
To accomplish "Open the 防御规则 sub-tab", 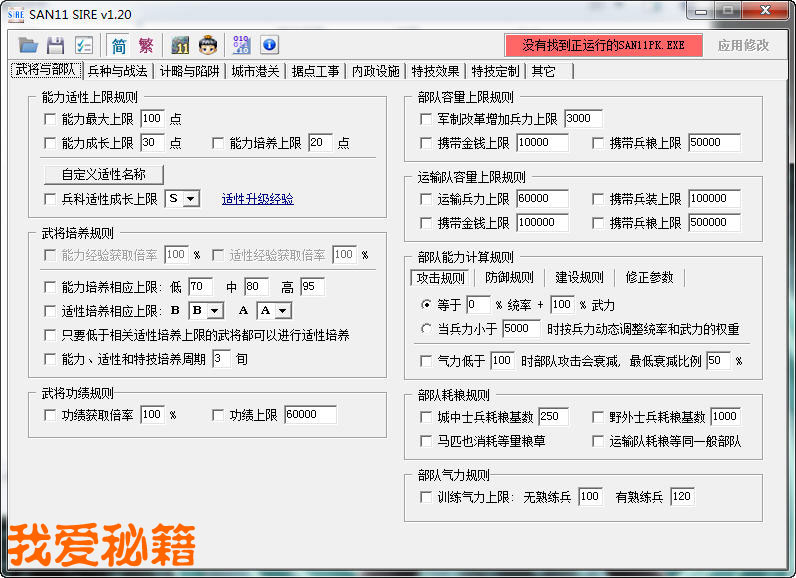I will (509, 277).
